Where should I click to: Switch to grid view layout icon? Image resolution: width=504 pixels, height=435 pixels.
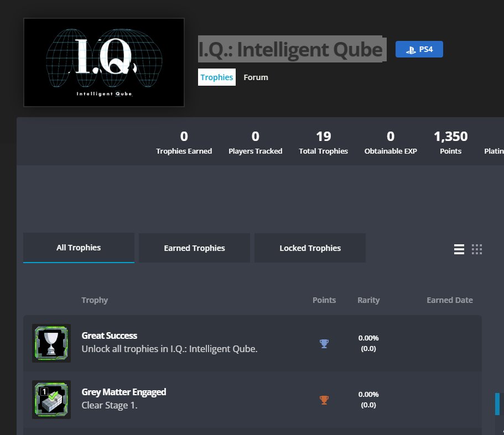pos(477,249)
